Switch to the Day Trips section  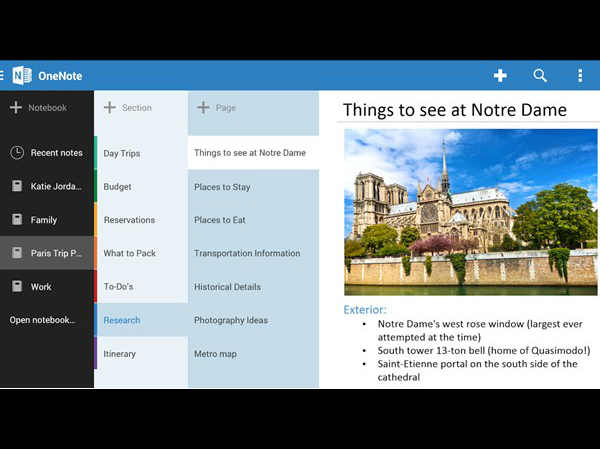122,153
